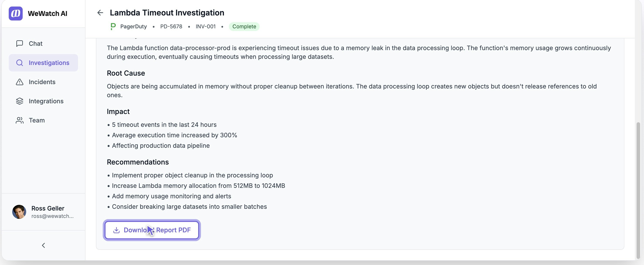Open Ross Geller's profile avatar

click(x=19, y=212)
